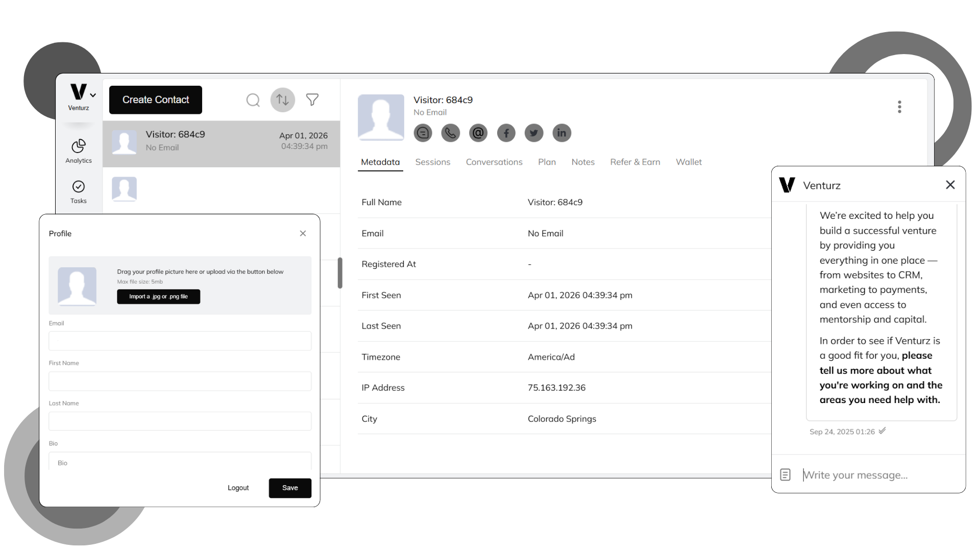Screen dimensions: 980x551
Task: Select the LinkedIn icon on the visitor profile
Action: click(x=561, y=133)
